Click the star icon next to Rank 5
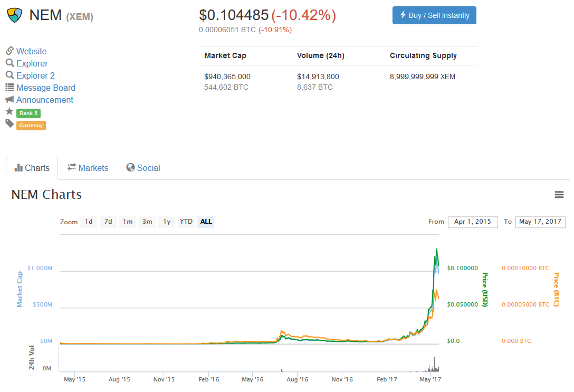 [x=9, y=111]
